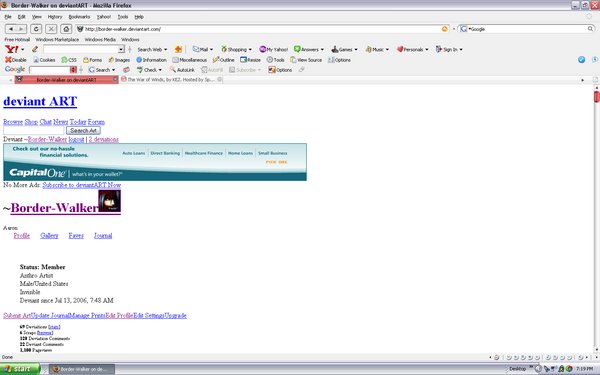Click the Edit Profile link
Viewport: 600px width, 375px height.
[119, 315]
